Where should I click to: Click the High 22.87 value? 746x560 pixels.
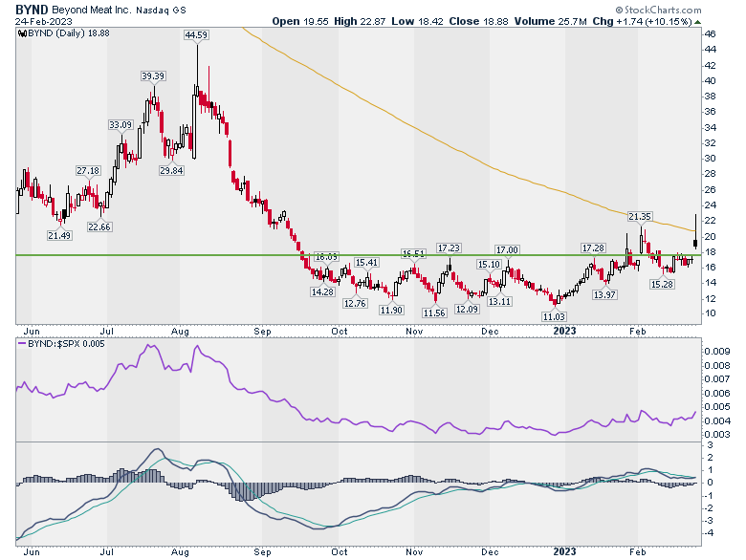pyautogui.click(x=360, y=21)
